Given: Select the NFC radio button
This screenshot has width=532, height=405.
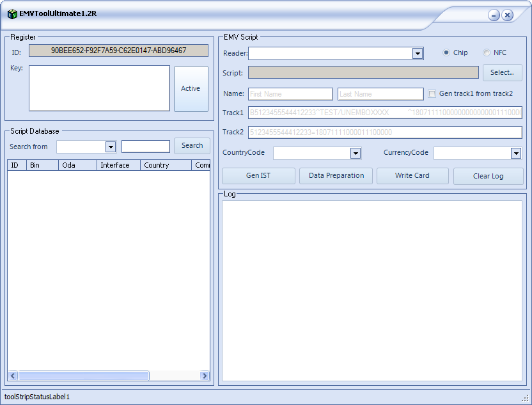Looking at the screenshot, I should point(487,53).
